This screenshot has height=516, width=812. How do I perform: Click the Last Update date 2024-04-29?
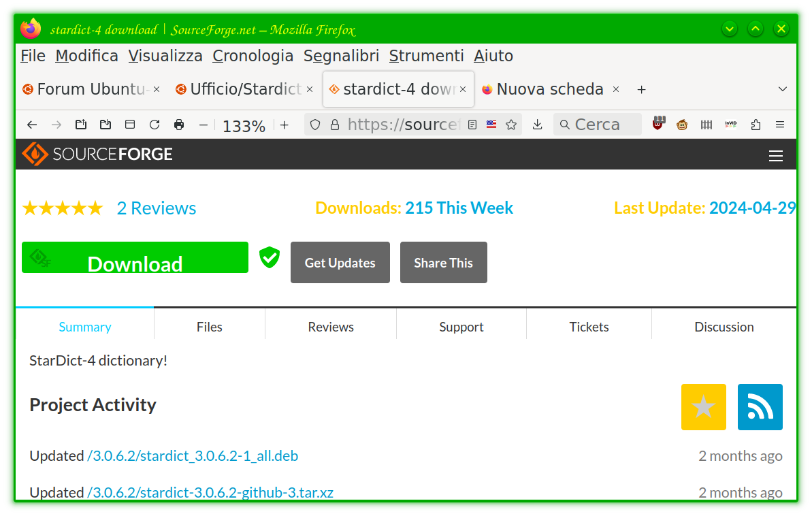point(752,208)
